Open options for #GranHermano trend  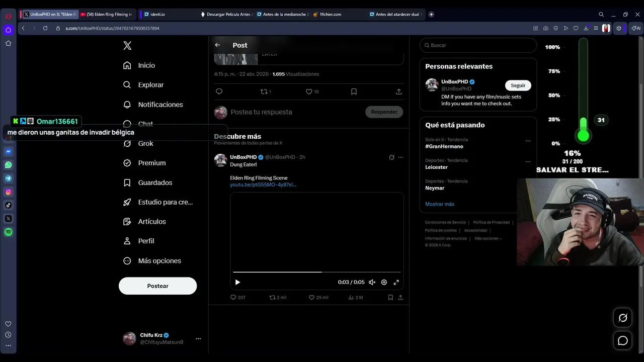528,141
